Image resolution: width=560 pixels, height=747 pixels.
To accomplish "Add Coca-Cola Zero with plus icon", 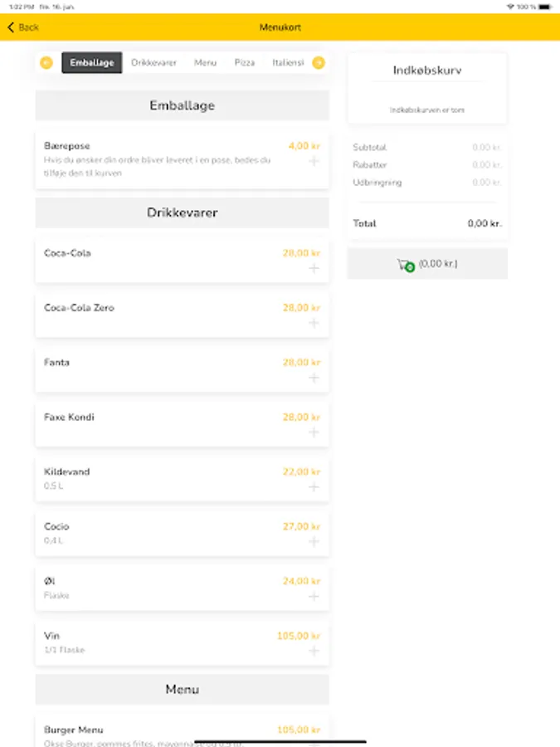I will [x=314, y=323].
